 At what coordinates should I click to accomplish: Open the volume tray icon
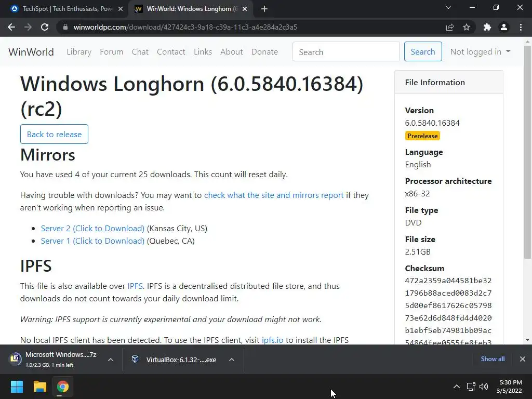(x=484, y=387)
